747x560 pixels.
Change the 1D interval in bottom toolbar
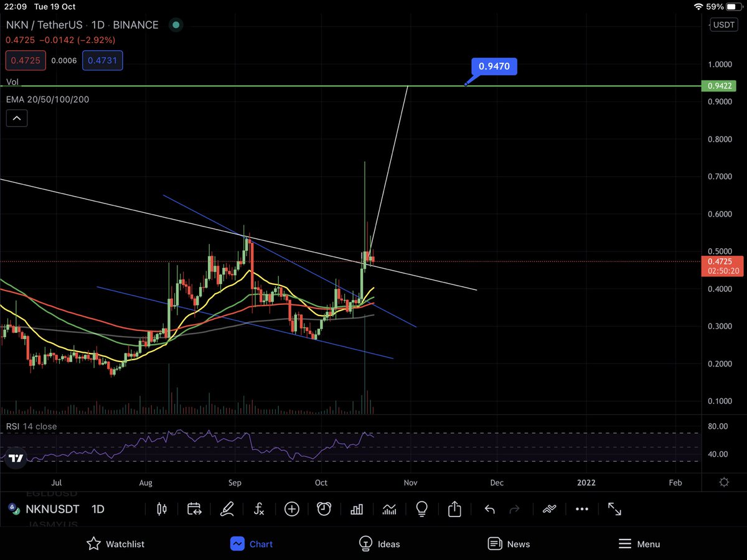(98, 509)
